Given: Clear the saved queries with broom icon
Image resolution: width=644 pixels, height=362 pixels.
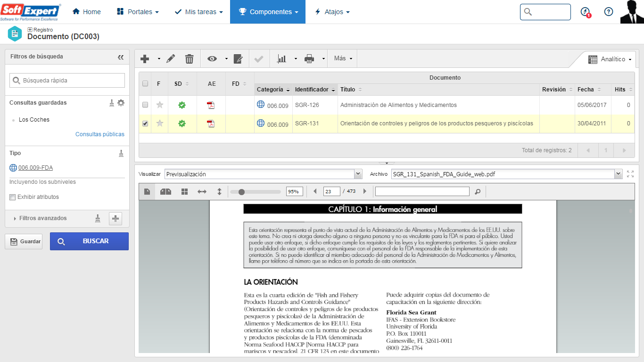Looking at the screenshot, I should [x=112, y=103].
